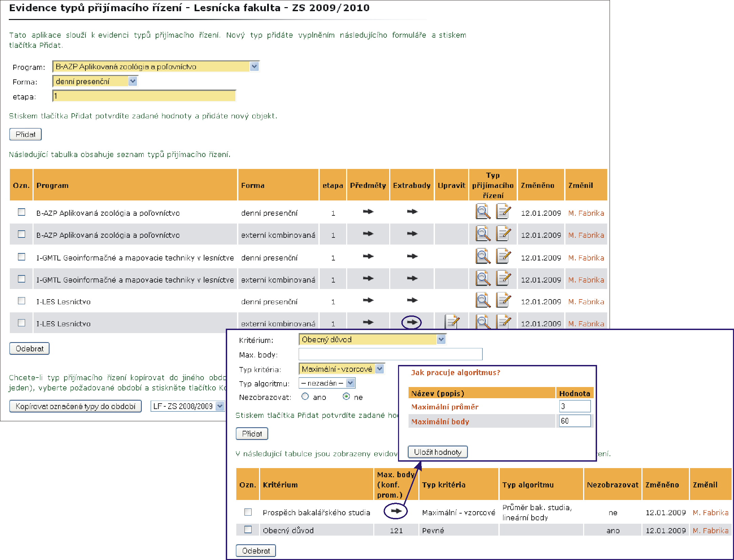Tick checkbox for Obecný důvod criterion row
This screenshot has height=560, width=734.
click(248, 529)
